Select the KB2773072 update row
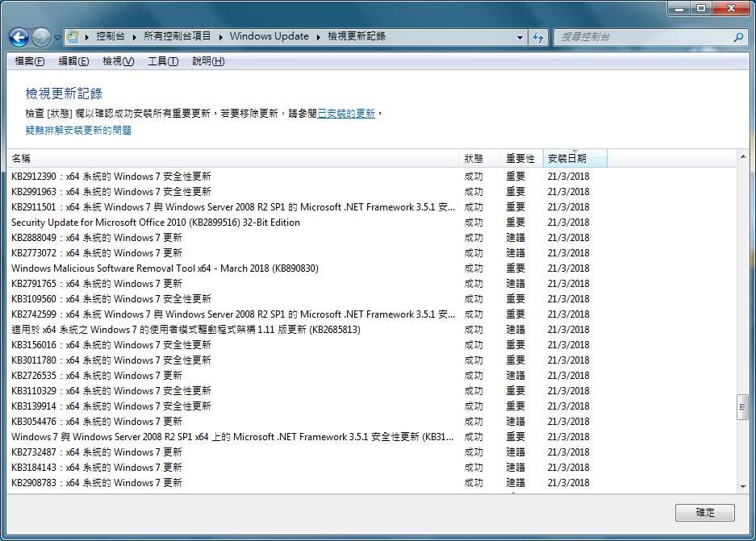 pos(371,253)
